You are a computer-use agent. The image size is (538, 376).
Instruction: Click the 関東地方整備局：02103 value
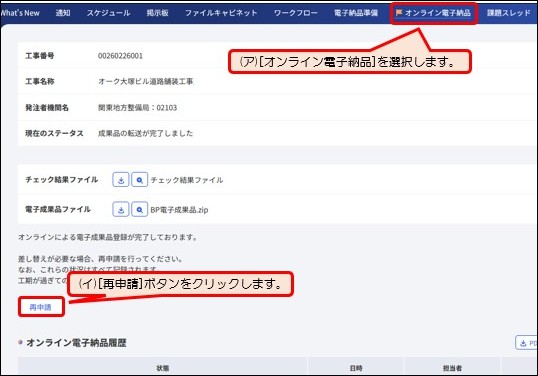(x=138, y=108)
